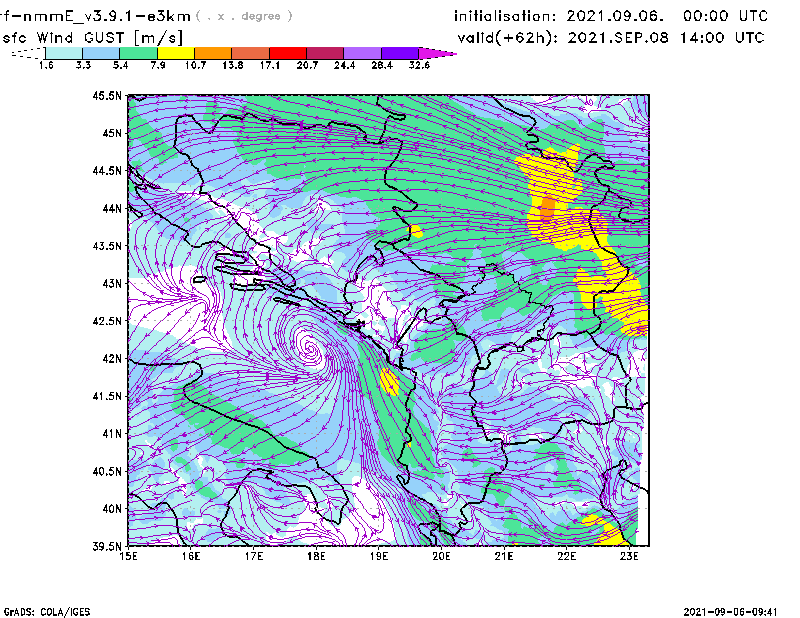Click the legend value 17.1
The width and height of the screenshot is (800, 618).
[269, 65]
